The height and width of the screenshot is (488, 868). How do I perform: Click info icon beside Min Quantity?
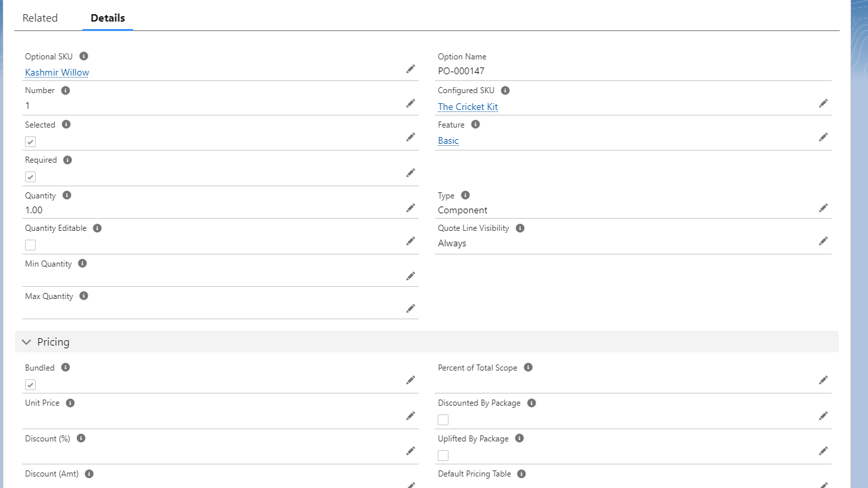[82, 263]
